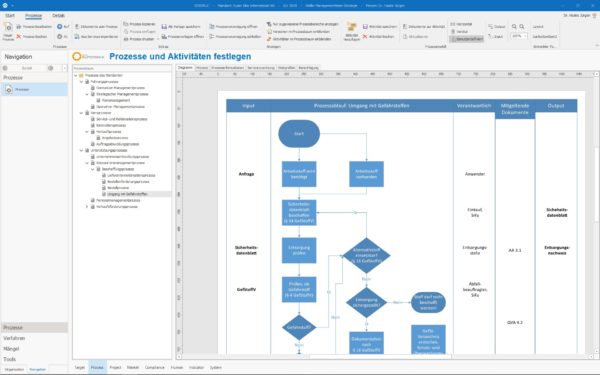Collapse the Beschaffungsprozess tree node
Viewport: 600px width, 375px height.
(93, 169)
